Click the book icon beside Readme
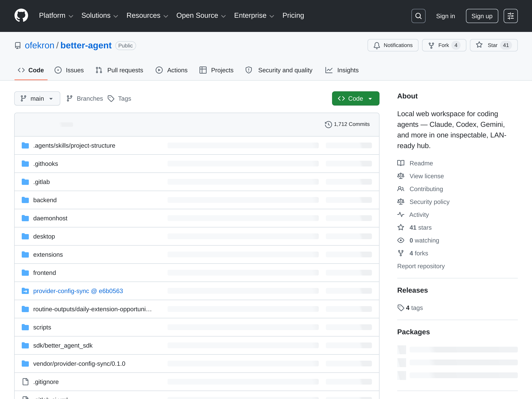 point(401,163)
